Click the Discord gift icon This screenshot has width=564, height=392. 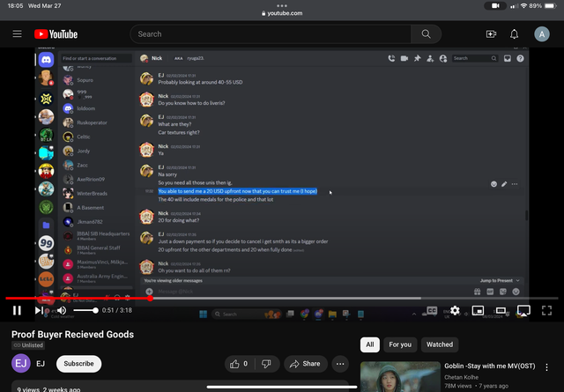pos(477,292)
